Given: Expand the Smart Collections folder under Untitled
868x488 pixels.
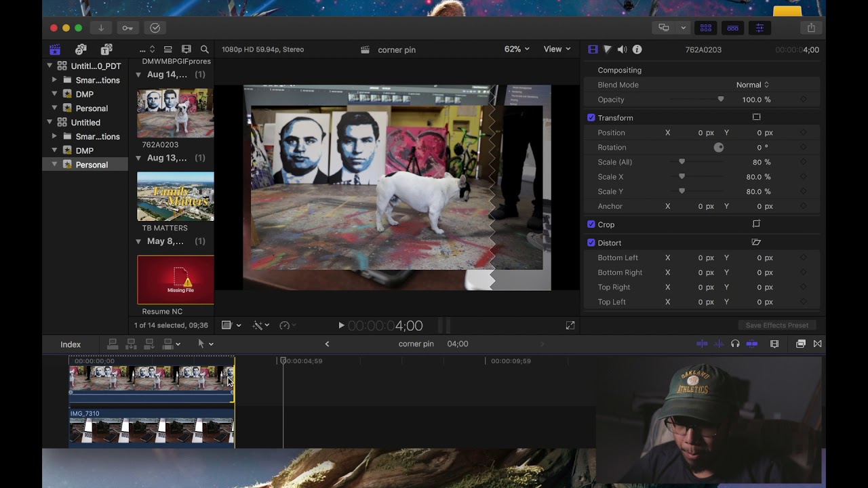Looking at the screenshot, I should (x=54, y=136).
